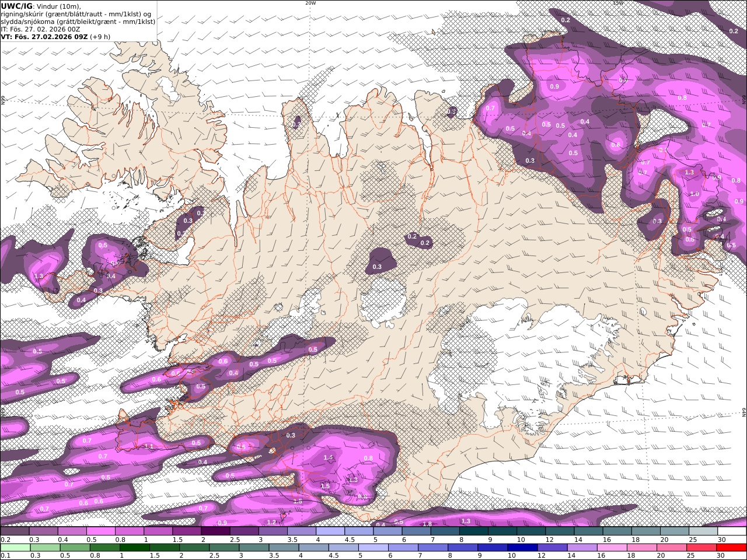Pick the dark mauve 0.2 swatch in snow legend
Viewport: 747px width, 560px height.
[x=15, y=531]
